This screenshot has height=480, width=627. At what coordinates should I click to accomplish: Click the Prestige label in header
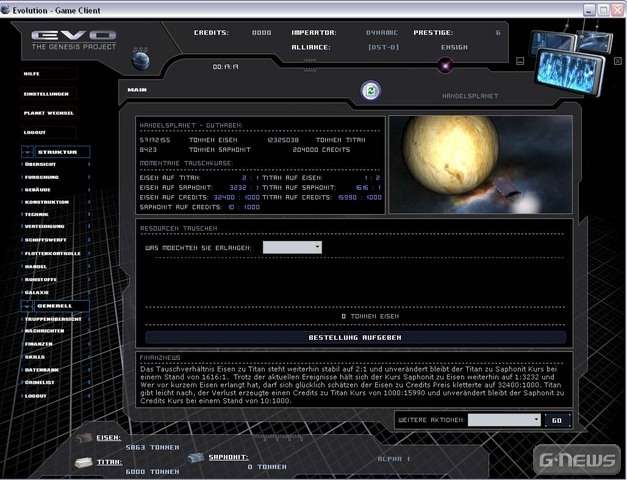click(x=433, y=32)
